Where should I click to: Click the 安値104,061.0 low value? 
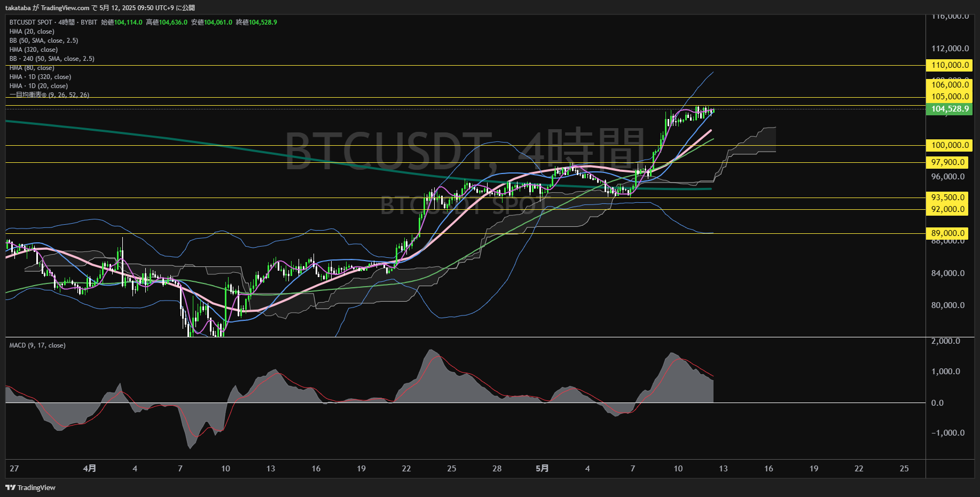tap(211, 22)
